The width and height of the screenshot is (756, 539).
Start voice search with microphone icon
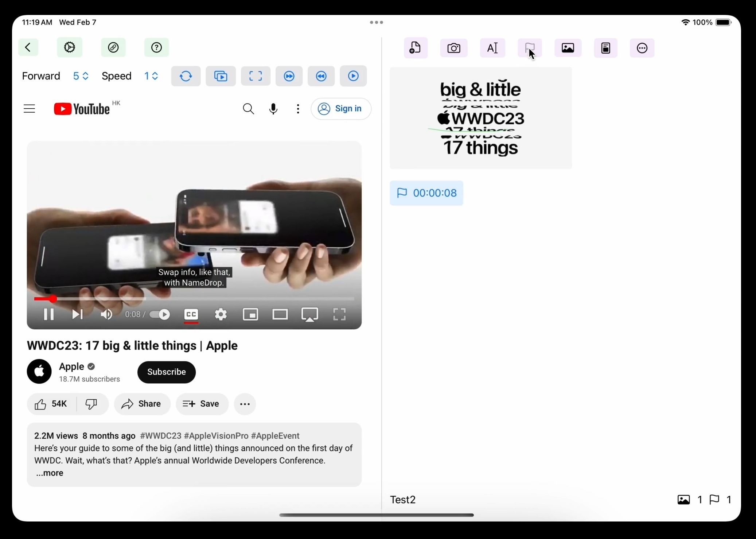[273, 109]
